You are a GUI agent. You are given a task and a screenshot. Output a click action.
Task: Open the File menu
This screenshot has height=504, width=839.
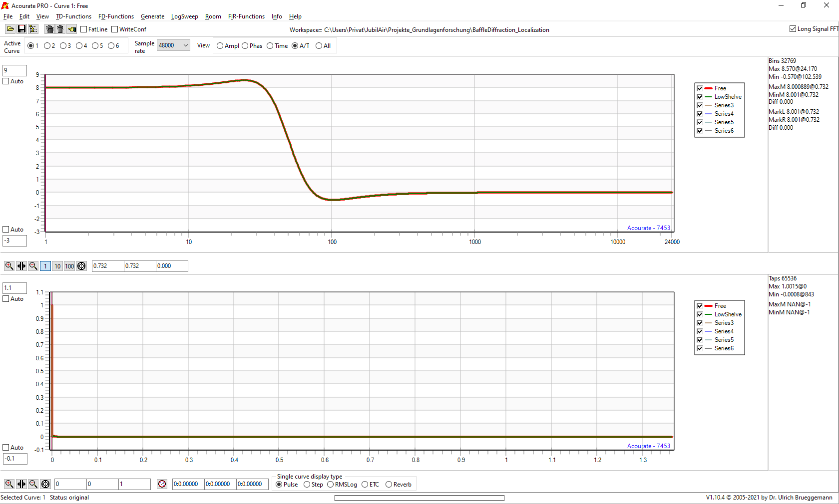pos(8,16)
